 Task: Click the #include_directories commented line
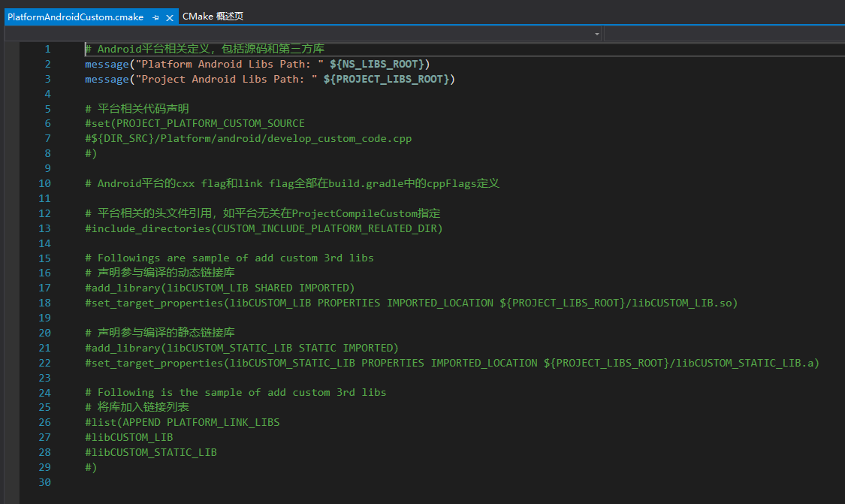tap(263, 228)
